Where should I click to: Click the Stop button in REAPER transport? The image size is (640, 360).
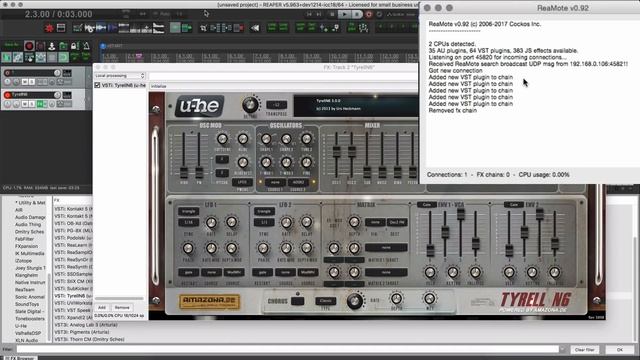coord(332,14)
